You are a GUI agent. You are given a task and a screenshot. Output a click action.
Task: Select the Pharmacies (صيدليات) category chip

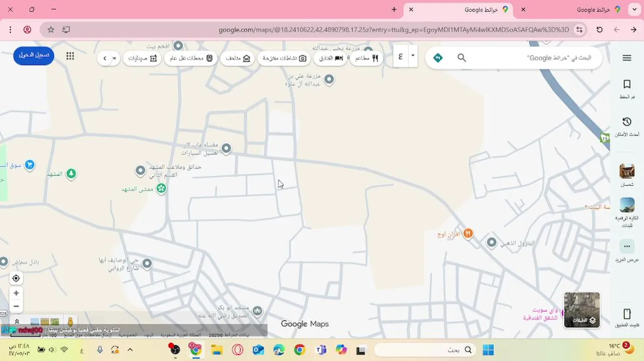pos(142,58)
